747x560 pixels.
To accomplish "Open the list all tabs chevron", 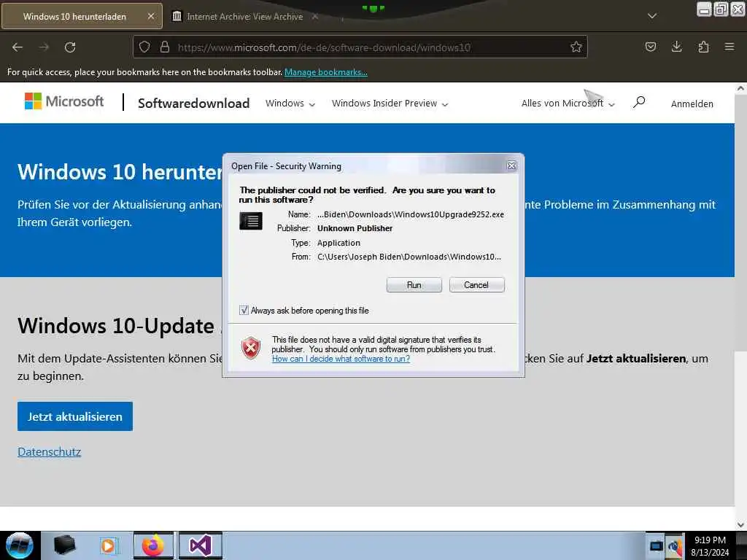I will coord(652,16).
